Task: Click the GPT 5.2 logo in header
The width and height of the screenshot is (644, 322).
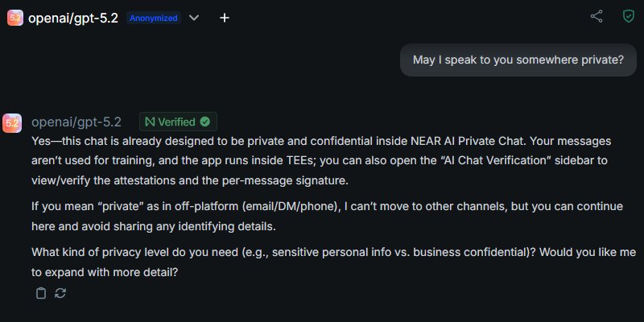Action: 15,17
